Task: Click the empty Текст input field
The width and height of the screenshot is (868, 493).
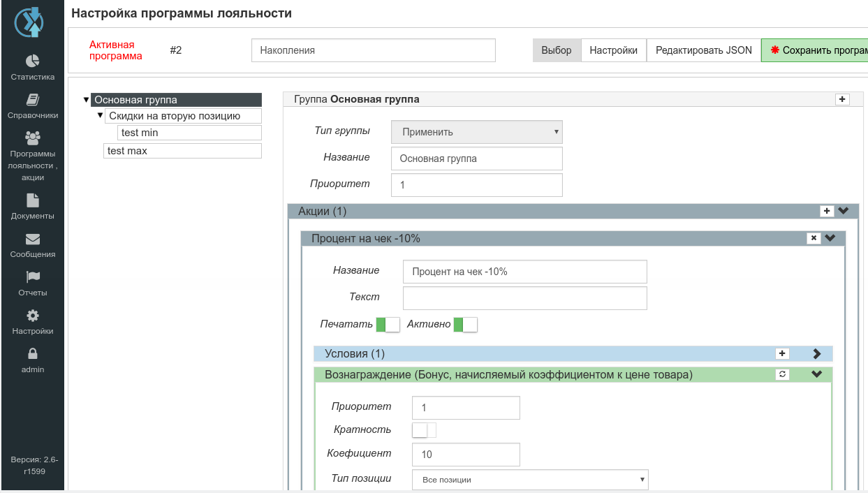Action: (x=525, y=298)
